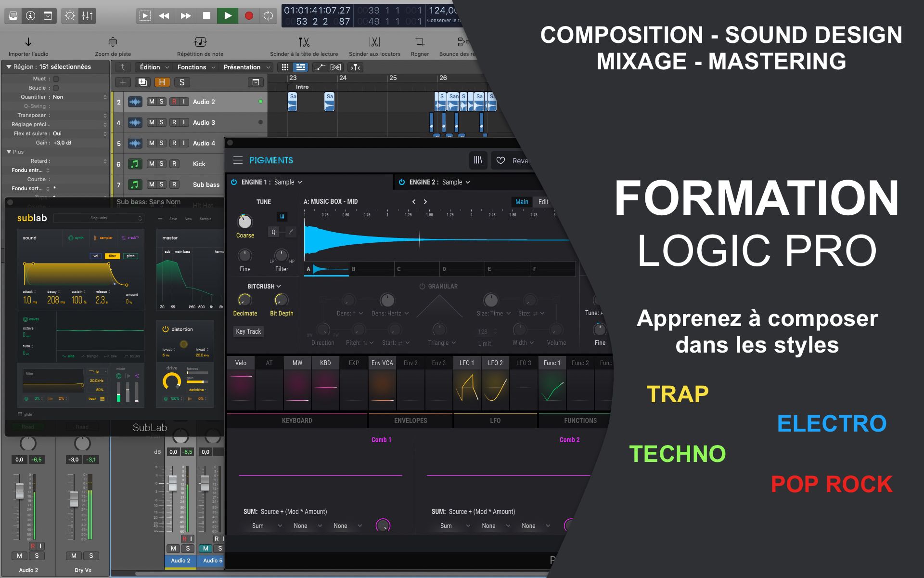Screen dimensions: 924x578
Task: Collapse the Région inspector triangle
Action: pyautogui.click(x=9, y=67)
